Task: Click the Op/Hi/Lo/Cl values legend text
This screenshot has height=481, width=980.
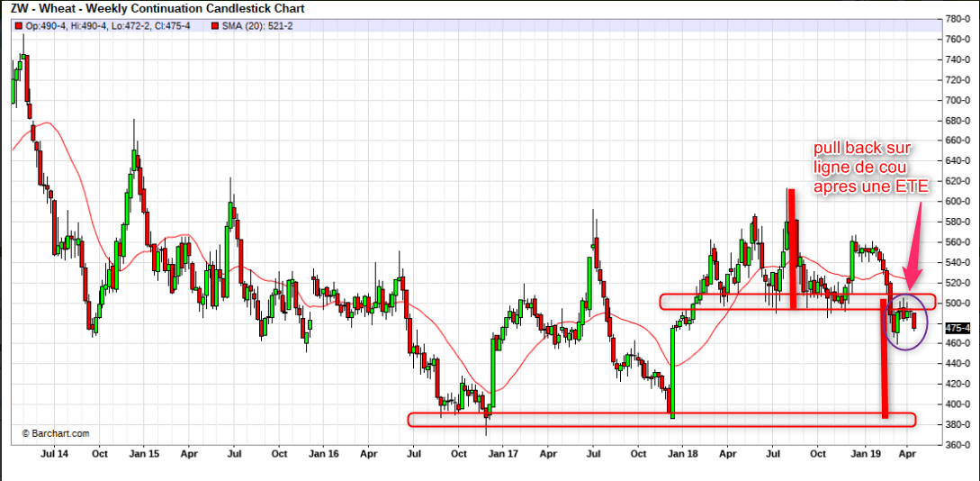Action: pyautogui.click(x=108, y=26)
